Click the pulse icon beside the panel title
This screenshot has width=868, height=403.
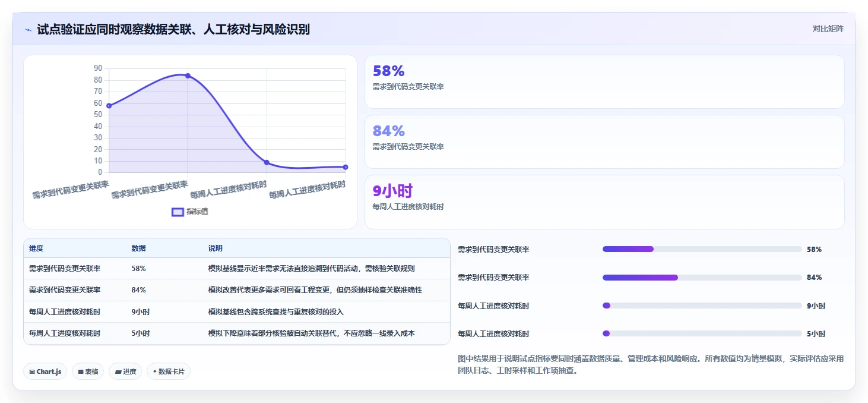tap(28, 30)
